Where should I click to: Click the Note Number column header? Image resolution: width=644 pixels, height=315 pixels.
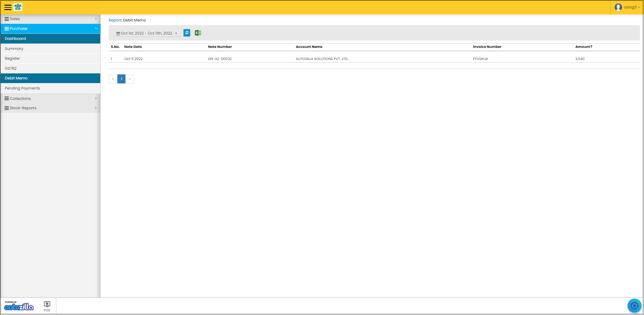tap(220, 47)
